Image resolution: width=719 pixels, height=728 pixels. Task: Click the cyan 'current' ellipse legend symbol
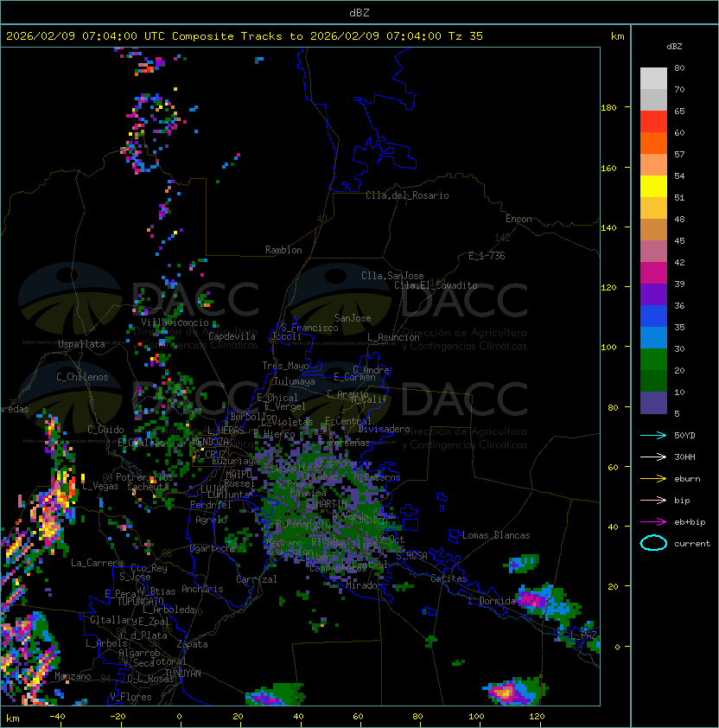tap(653, 543)
